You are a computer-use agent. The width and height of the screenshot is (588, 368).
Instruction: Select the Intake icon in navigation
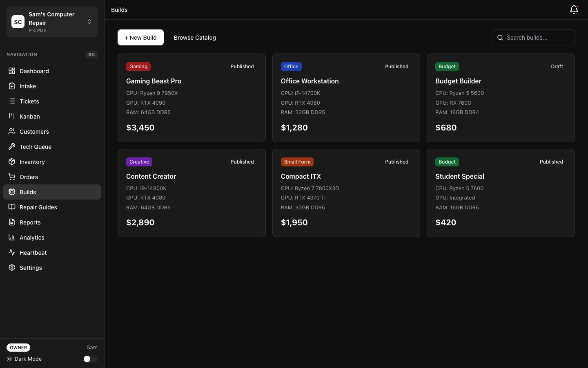point(12,86)
